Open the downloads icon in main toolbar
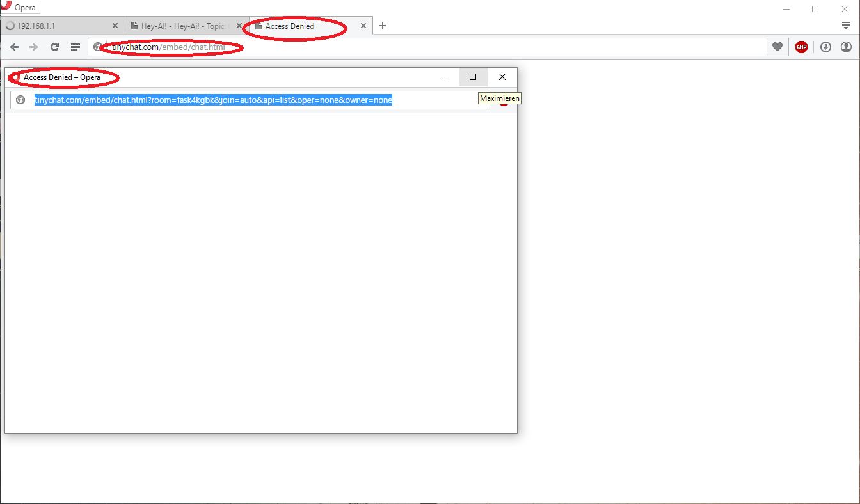Viewport: 860px width, 504px height. (x=825, y=47)
